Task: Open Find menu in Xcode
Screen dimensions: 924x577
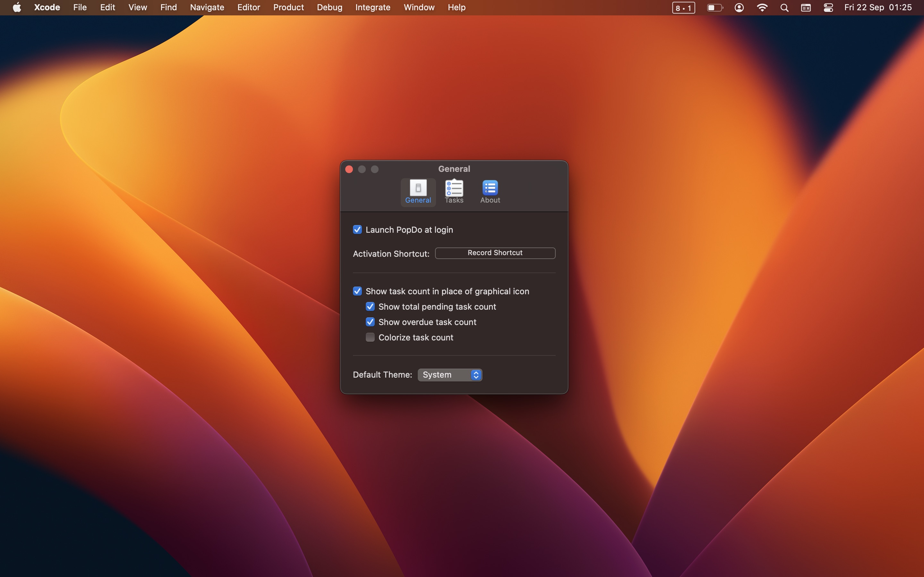Action: tap(168, 7)
